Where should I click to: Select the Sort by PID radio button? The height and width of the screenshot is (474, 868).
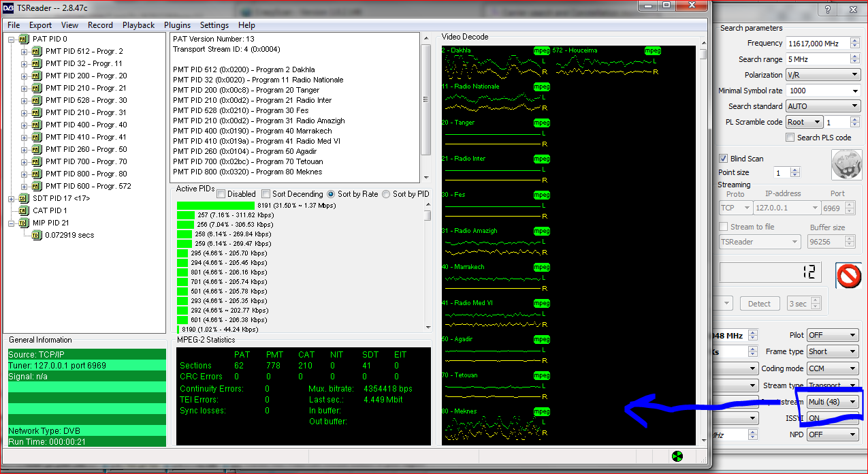[386, 194]
